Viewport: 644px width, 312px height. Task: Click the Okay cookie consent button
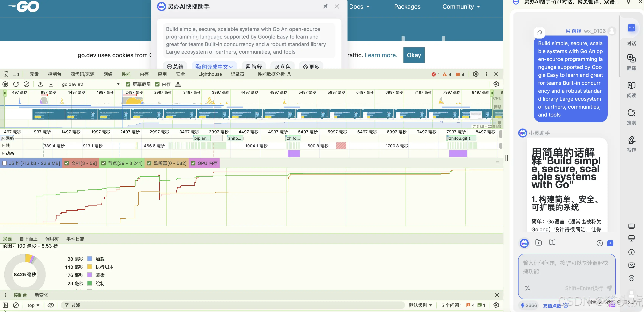tap(414, 55)
